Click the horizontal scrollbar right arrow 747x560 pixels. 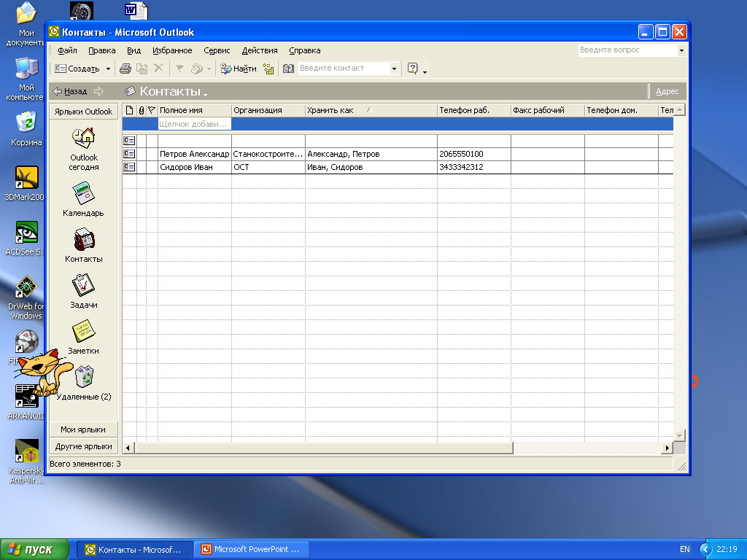point(667,448)
